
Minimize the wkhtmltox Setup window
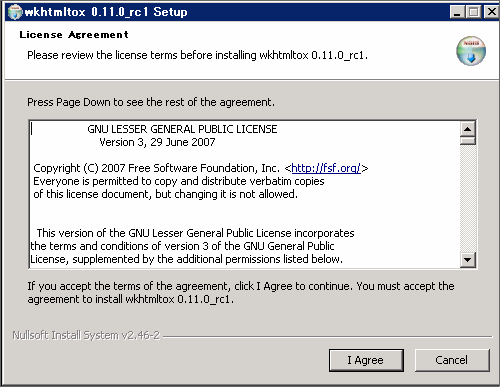click(x=457, y=12)
